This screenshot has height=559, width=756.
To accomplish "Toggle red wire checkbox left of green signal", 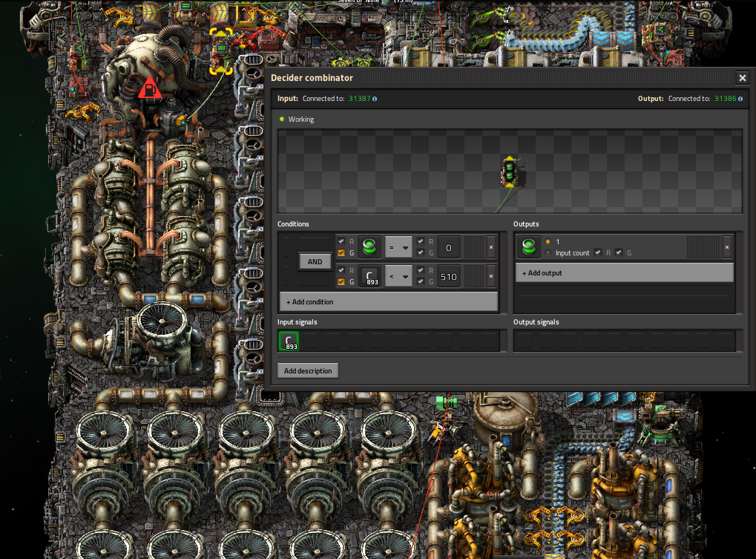I will point(341,241).
